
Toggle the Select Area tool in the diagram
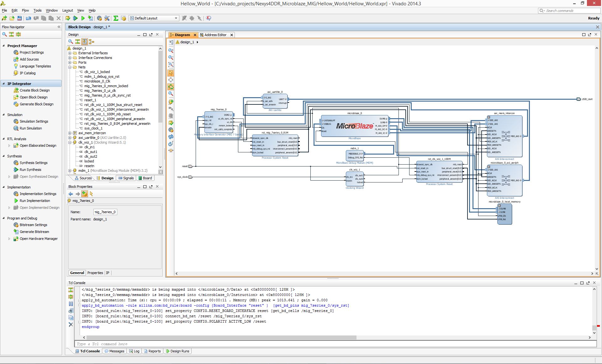(x=171, y=72)
